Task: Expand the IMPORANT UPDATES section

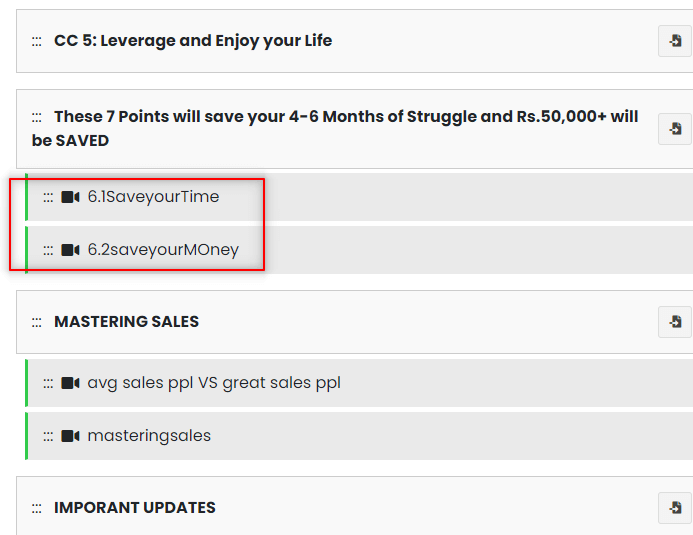Action: pyautogui.click(x=134, y=508)
